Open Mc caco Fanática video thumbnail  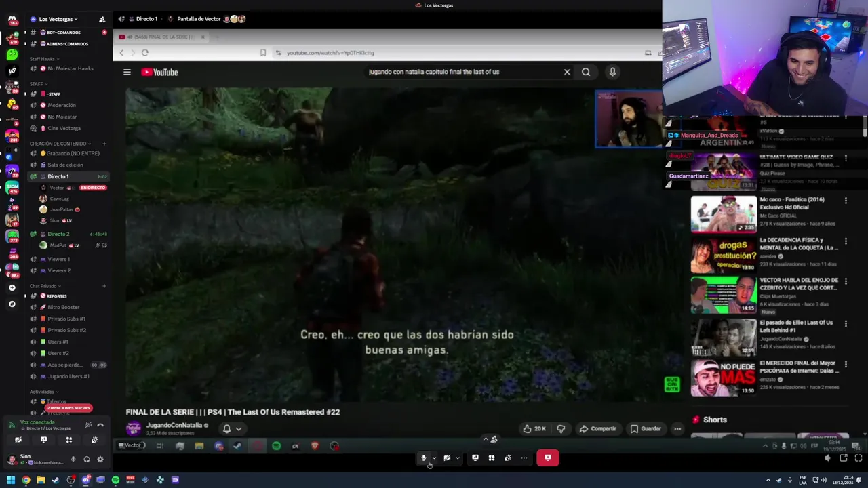(x=724, y=214)
